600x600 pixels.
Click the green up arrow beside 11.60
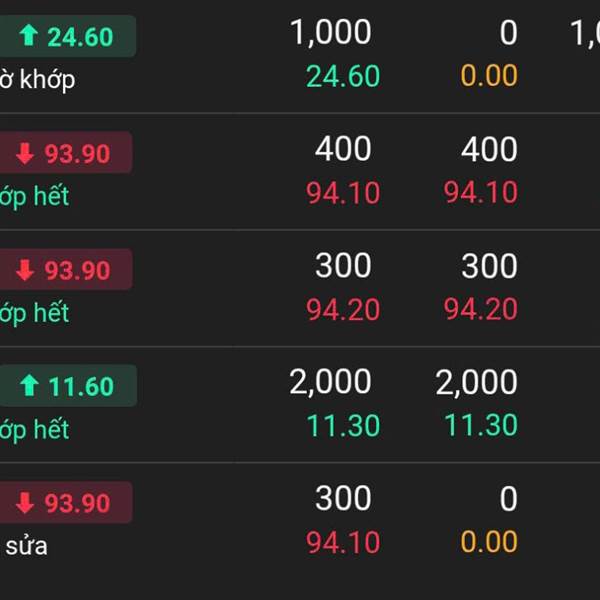tap(28, 386)
